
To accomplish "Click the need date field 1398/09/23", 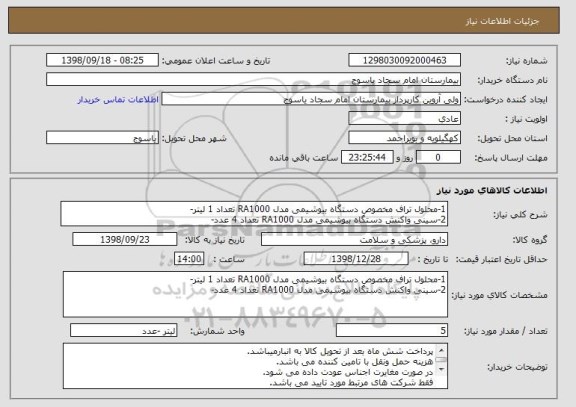I will pyautogui.click(x=125, y=240).
